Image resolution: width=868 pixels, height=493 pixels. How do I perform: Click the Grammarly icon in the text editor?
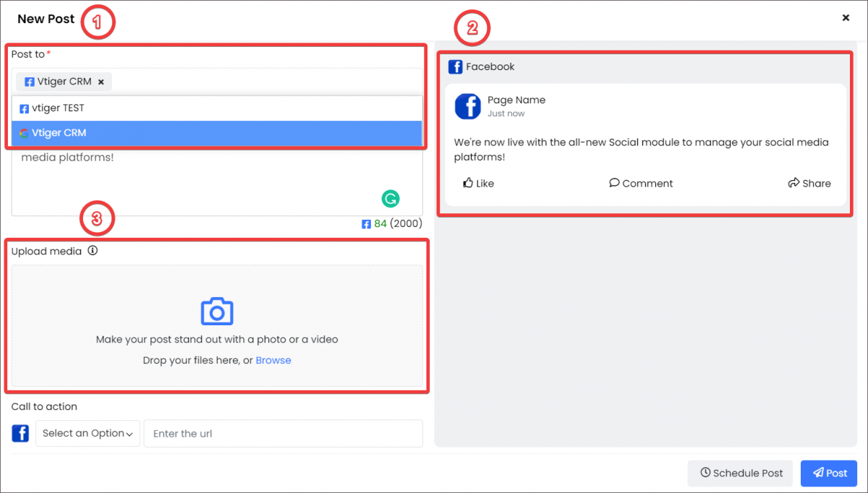[x=391, y=199]
